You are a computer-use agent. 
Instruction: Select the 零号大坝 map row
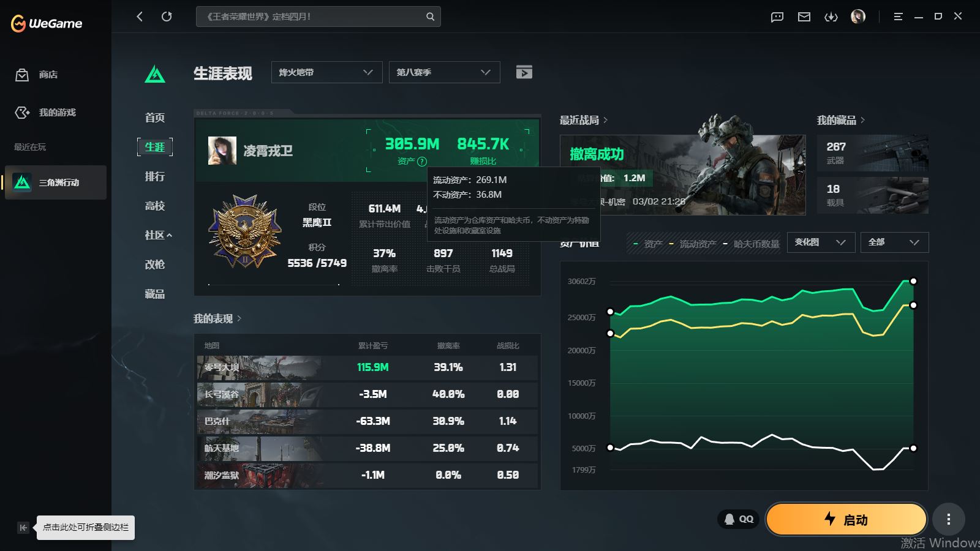click(x=367, y=367)
